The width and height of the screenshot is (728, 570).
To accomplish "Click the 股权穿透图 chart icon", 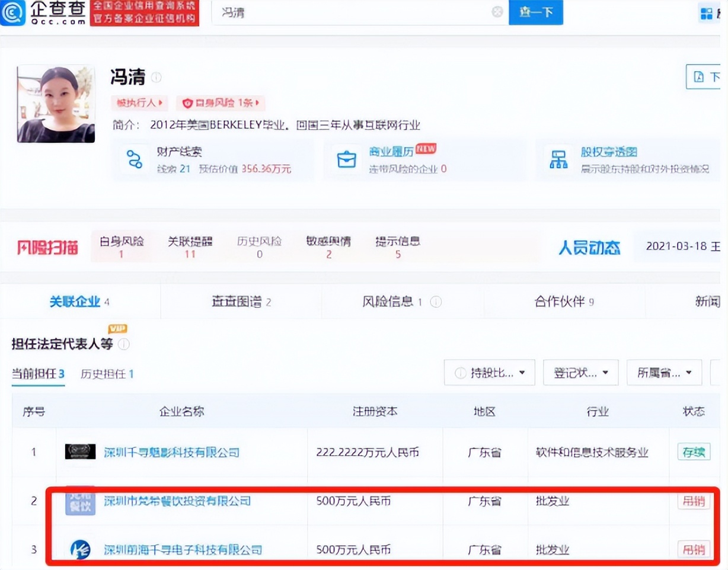I will click(x=560, y=159).
